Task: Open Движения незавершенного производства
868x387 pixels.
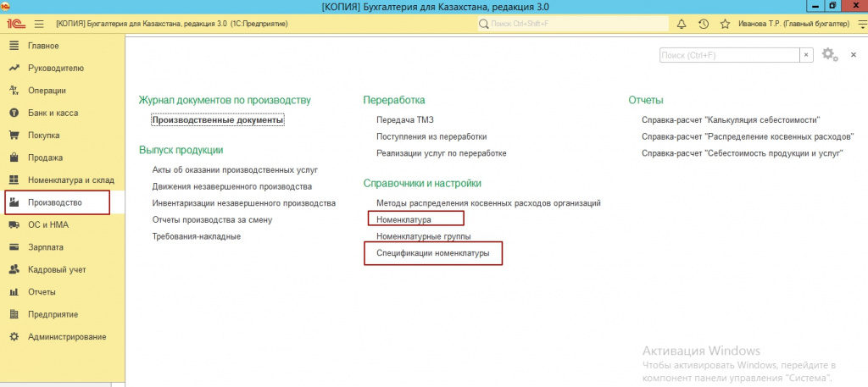Action: coord(232,187)
